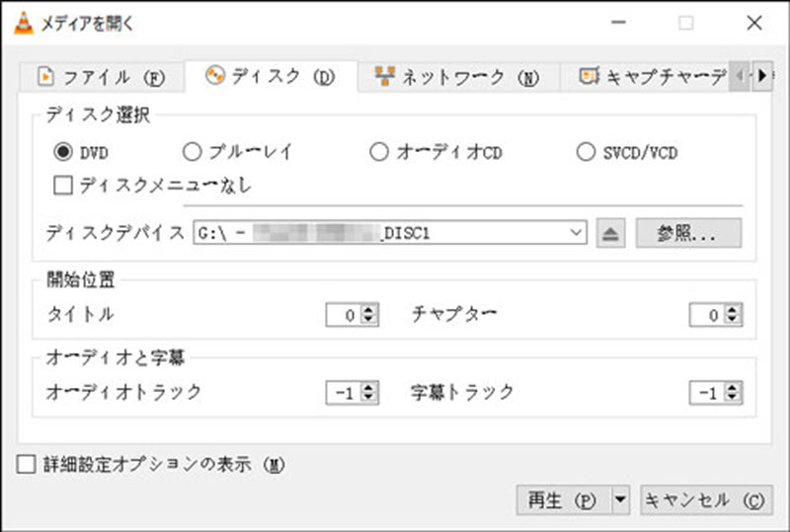
Task: Switch to the キャプチャーデバイス tab
Action: coord(653,77)
